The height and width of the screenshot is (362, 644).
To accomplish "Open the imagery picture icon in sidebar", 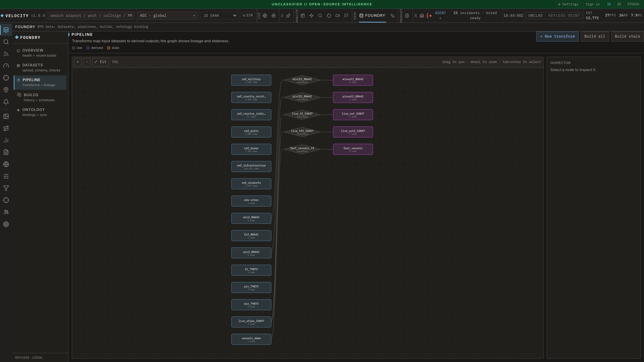I will [6, 116].
